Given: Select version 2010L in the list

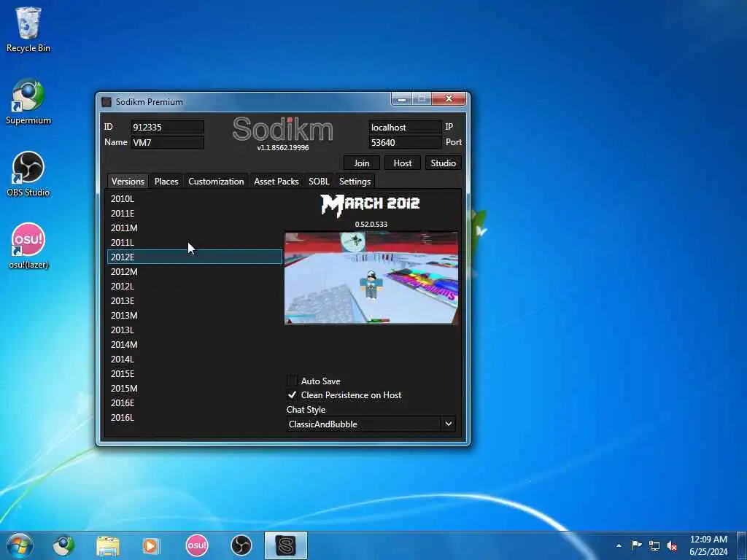Looking at the screenshot, I should [x=195, y=198].
